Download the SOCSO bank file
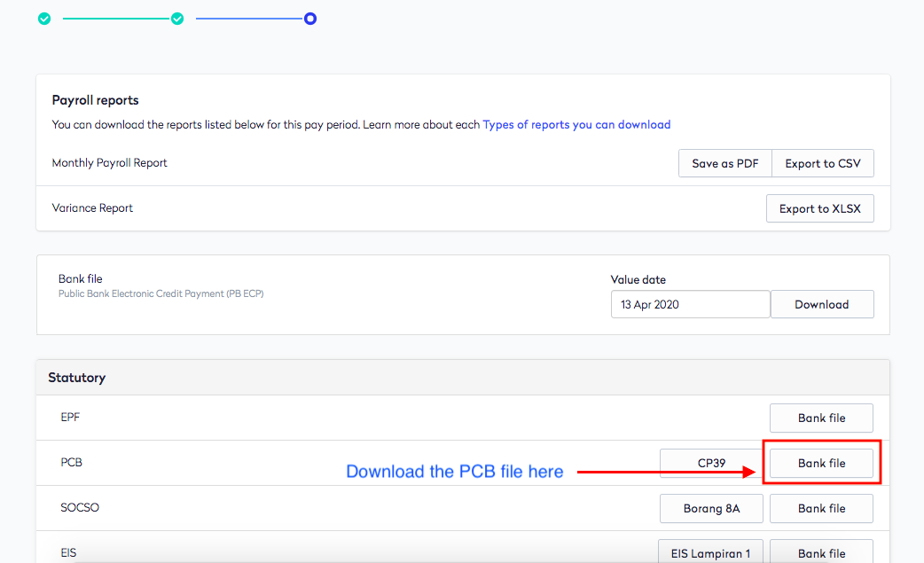 (x=821, y=508)
